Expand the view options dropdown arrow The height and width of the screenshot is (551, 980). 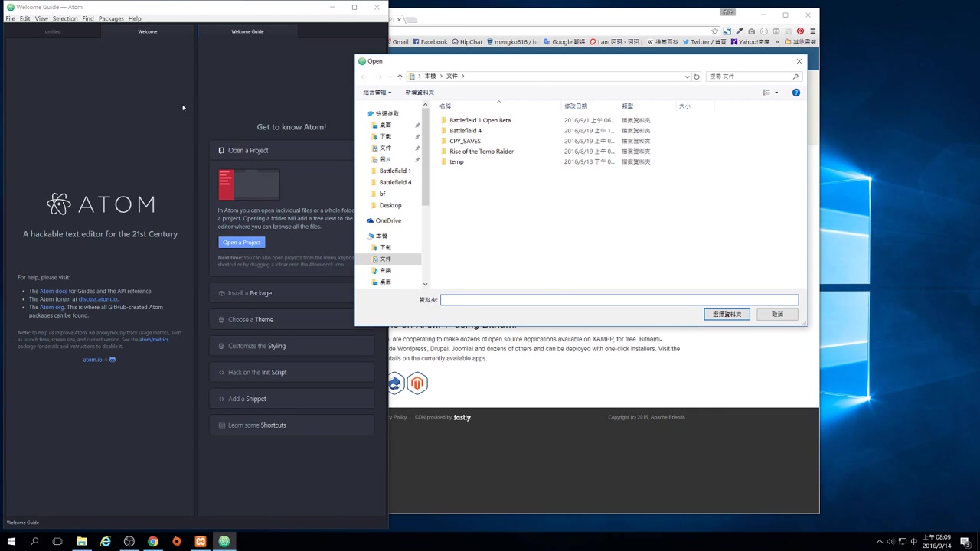tap(776, 93)
